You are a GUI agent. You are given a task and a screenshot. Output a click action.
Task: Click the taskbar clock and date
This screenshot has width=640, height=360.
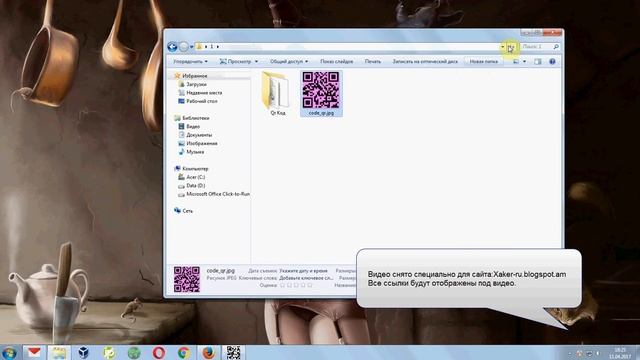(x=620, y=353)
